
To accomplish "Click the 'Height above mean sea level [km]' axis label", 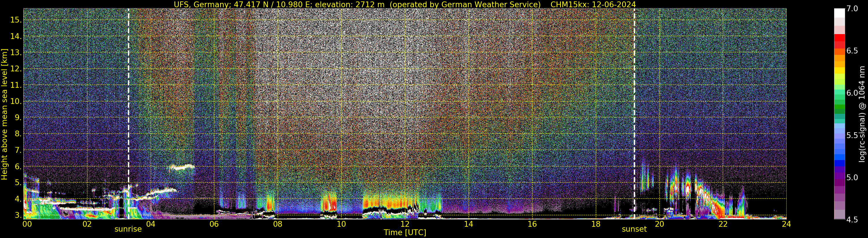I will pos(4,114).
